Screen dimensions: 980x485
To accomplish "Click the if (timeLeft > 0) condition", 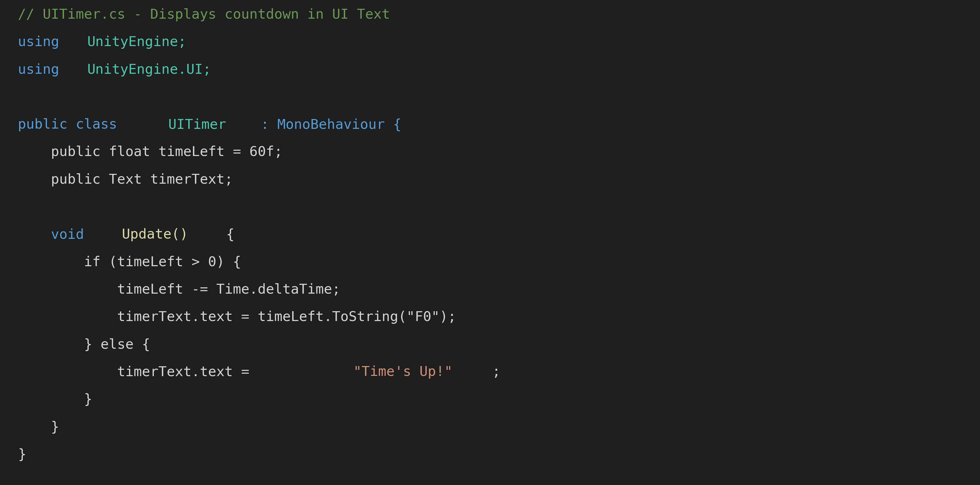I will point(154,262).
